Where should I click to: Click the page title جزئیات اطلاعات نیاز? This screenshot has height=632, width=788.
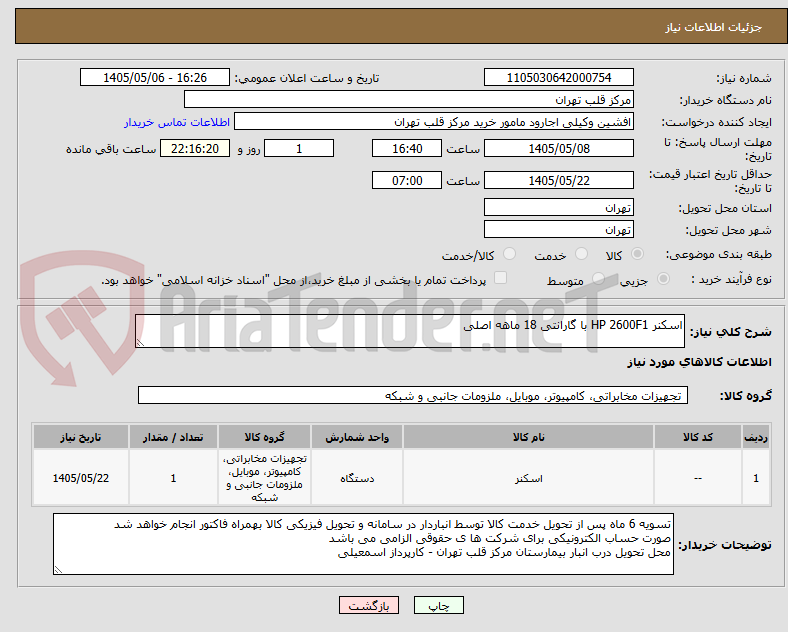[714, 27]
